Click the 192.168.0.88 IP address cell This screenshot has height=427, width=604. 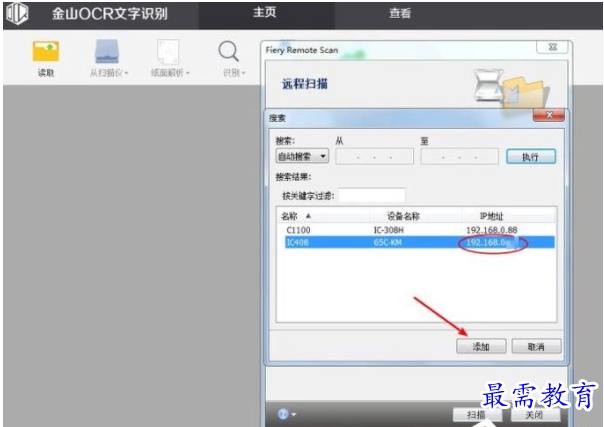click(x=492, y=230)
